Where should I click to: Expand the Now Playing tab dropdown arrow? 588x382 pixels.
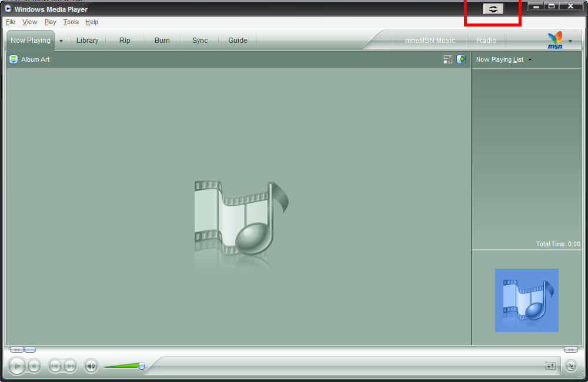(61, 41)
